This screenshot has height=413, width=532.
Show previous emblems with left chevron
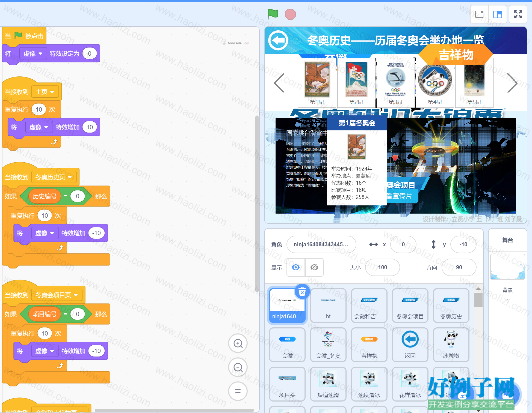click(279, 83)
